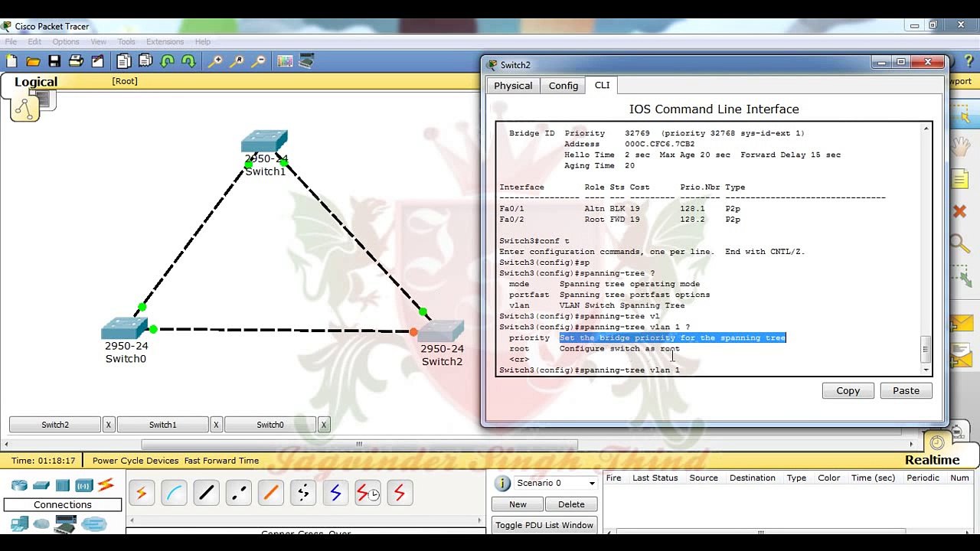Select the automatic connection type lightning icon
The image size is (980, 551).
[142, 494]
